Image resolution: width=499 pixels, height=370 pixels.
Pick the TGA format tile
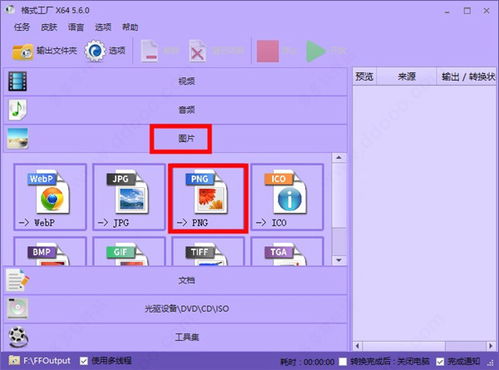(287, 251)
